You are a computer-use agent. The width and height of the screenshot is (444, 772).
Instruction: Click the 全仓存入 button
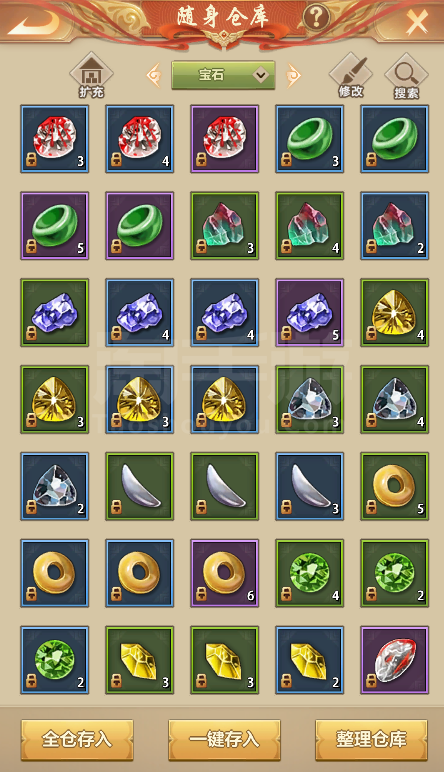pyautogui.click(x=77, y=740)
